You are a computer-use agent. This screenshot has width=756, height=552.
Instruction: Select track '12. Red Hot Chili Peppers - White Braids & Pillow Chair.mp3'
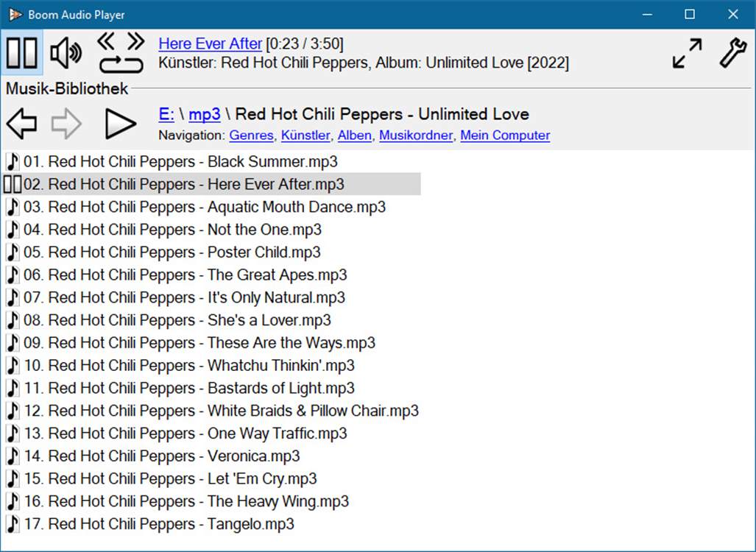221,411
